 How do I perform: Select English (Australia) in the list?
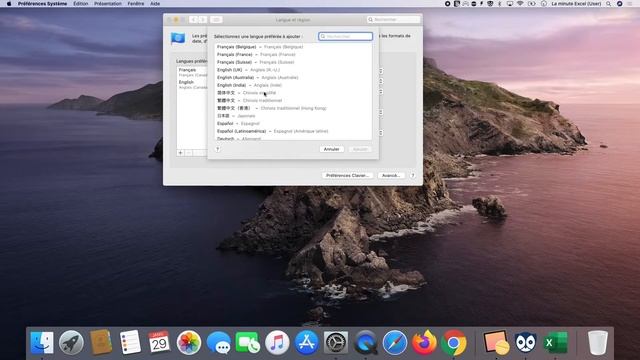(293, 78)
